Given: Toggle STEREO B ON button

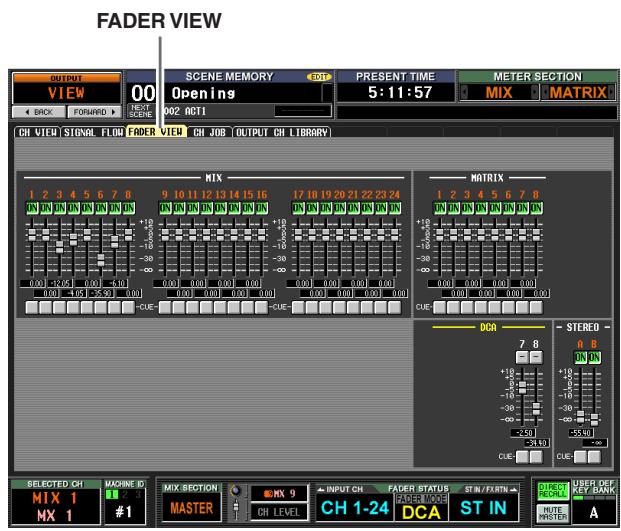Looking at the screenshot, I should point(594,357).
